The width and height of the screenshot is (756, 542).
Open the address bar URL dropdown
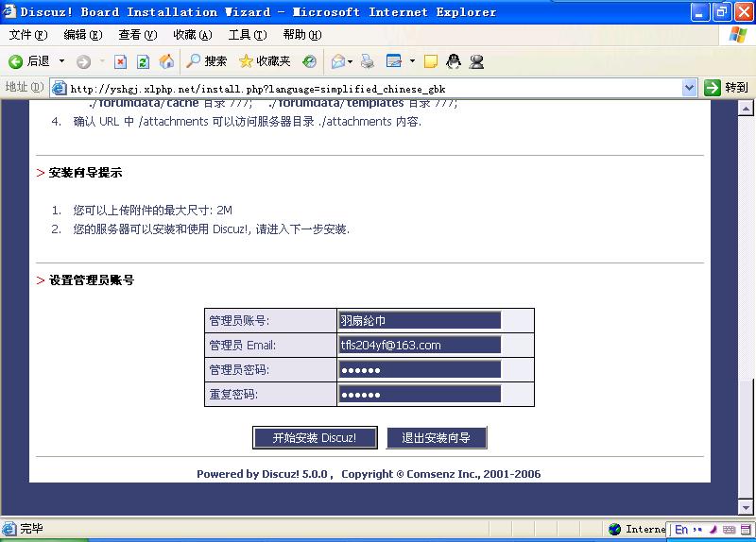(690, 88)
